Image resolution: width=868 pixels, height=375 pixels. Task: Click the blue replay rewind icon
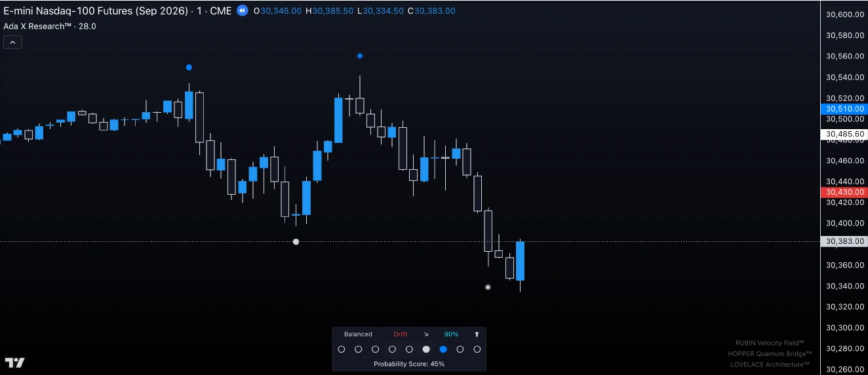point(243,10)
